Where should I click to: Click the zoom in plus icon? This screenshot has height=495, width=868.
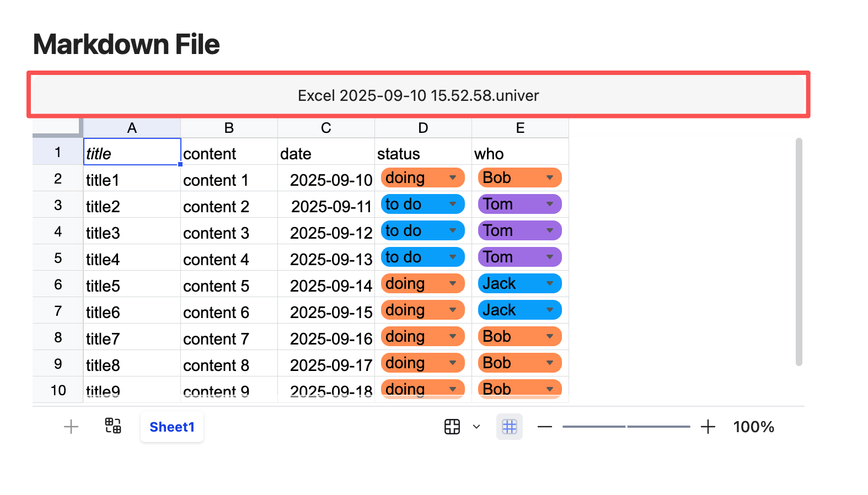(x=708, y=427)
